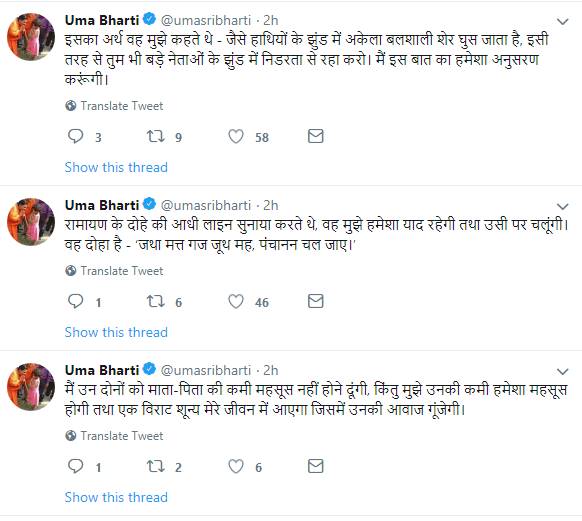Retweet the second tweet with 6 retweets
The width and height of the screenshot is (582, 521).
pyautogui.click(x=156, y=301)
